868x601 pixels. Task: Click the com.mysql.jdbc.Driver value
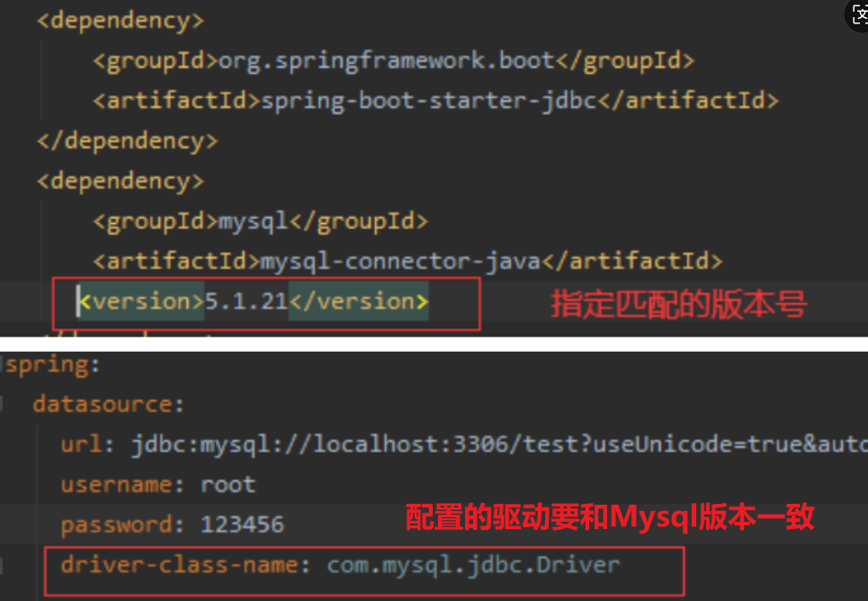click(473, 565)
